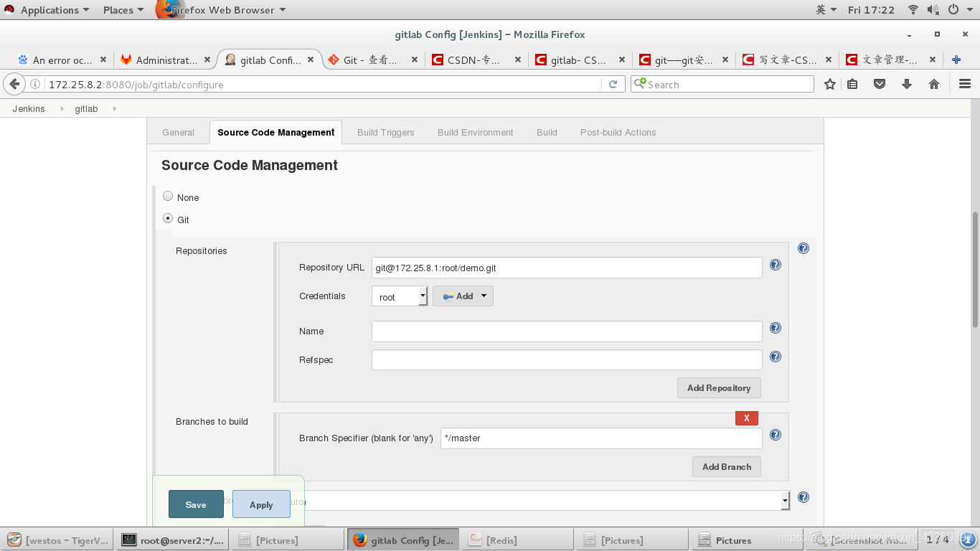
Task: Open the Places menu
Action: pos(123,10)
